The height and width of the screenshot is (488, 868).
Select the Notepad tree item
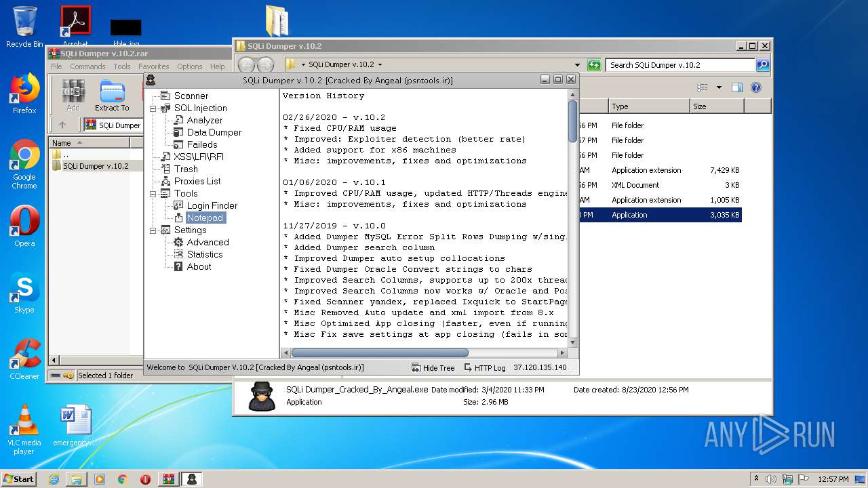[205, 218]
